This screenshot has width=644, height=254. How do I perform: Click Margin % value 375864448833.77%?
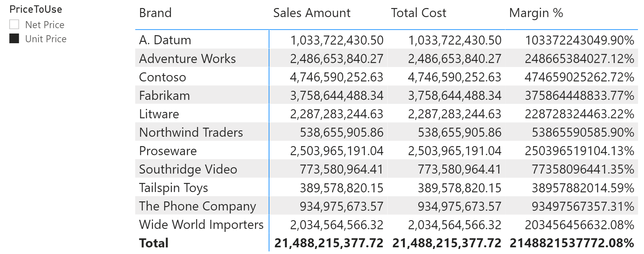point(579,96)
